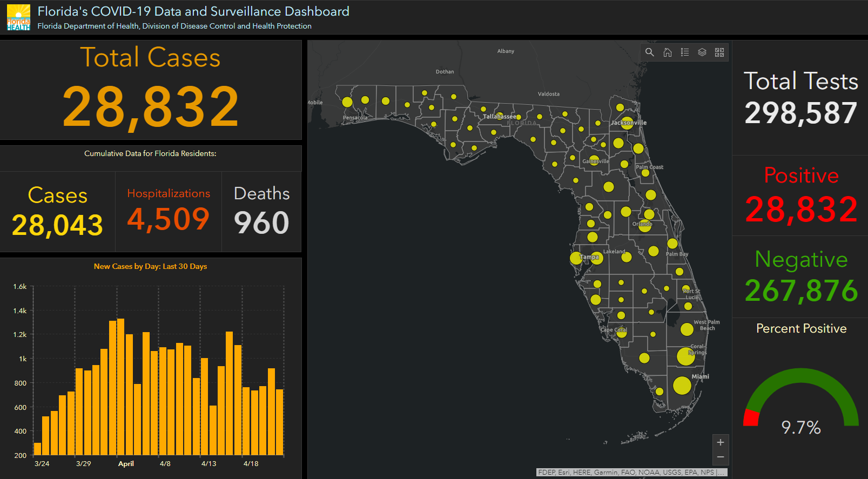868x479 pixels.
Task: Select the Cape Coral case circle
Action: pos(622,333)
